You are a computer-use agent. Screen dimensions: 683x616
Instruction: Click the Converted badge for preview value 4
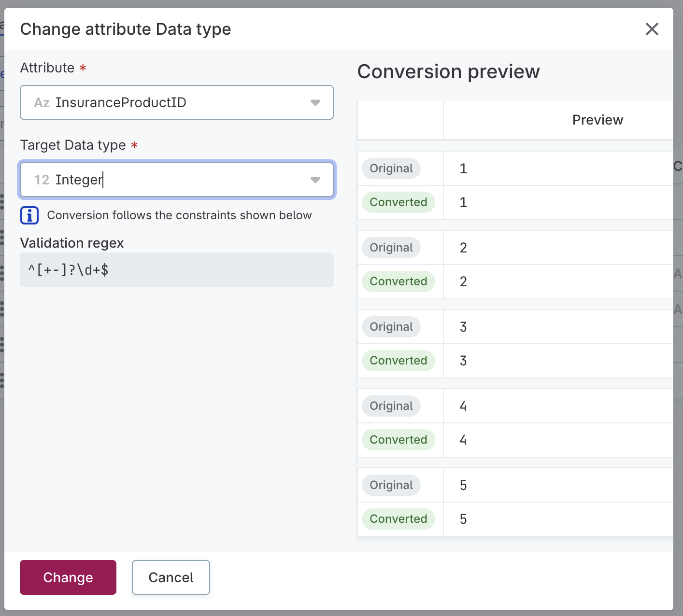pos(398,439)
